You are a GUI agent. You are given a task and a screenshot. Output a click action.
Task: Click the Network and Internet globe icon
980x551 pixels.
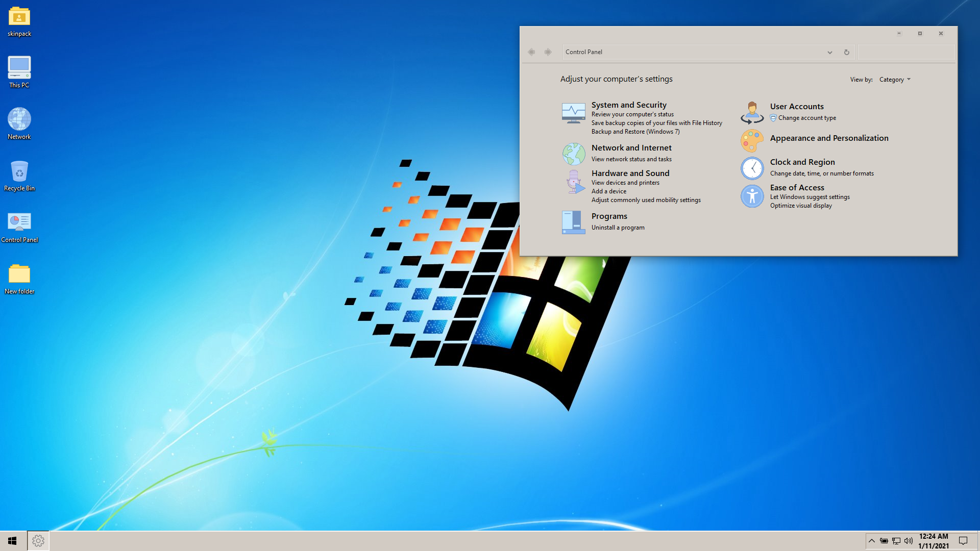pos(573,154)
